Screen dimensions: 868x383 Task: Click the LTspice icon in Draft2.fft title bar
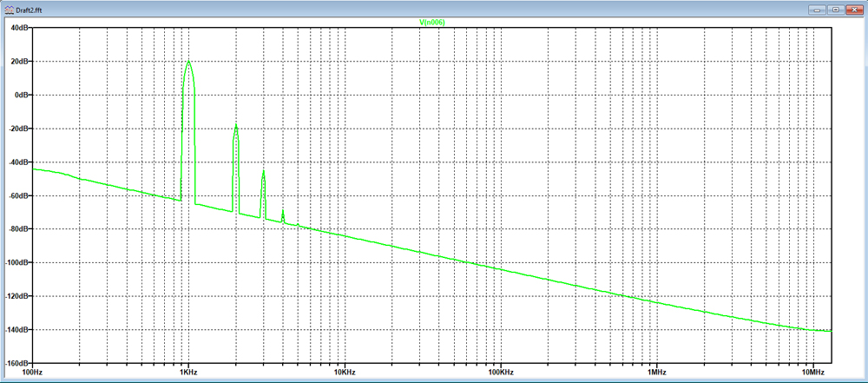pyautogui.click(x=8, y=10)
